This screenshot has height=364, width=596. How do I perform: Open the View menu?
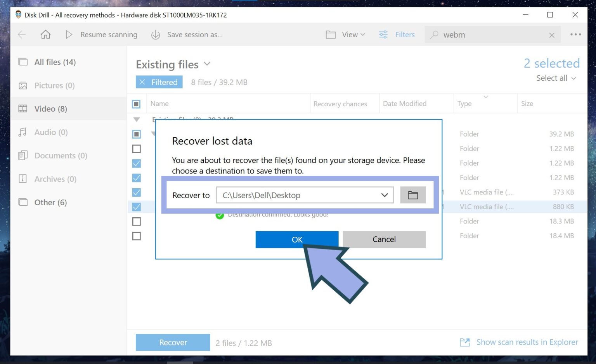tap(349, 35)
